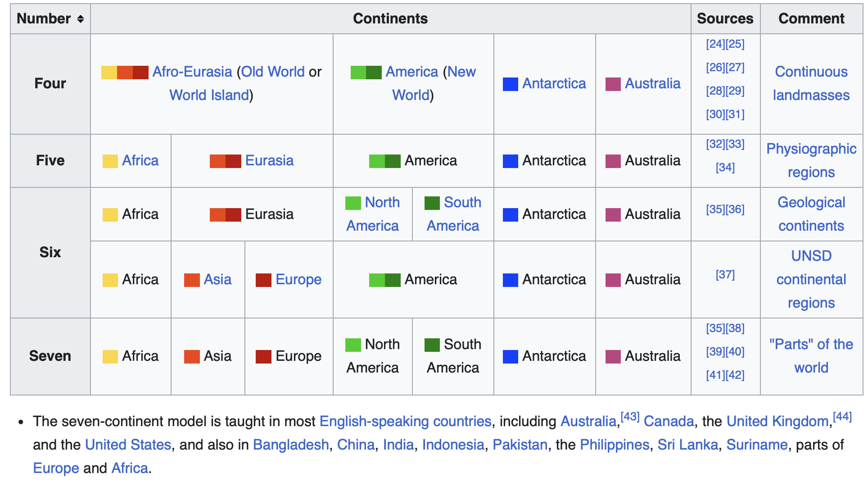The height and width of the screenshot is (482, 868).
Task: Open the English-speaking countries link
Action: (405, 421)
